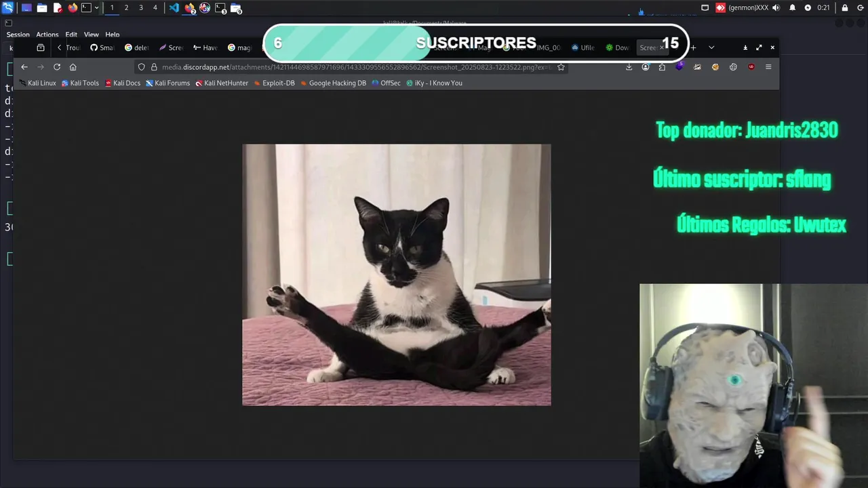Open the Help menu in terminal
The image size is (868, 488).
(113, 35)
